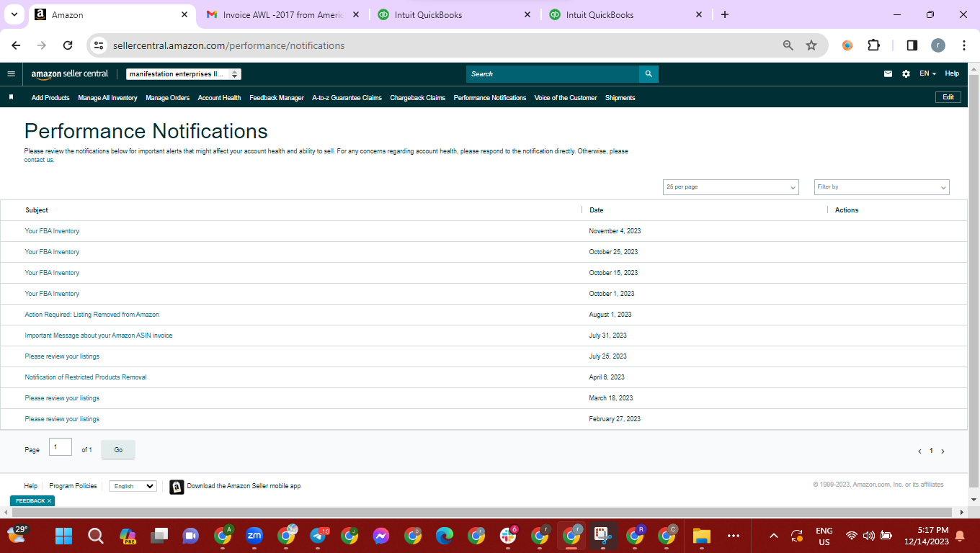Open Chrome three-dot menu
Image resolution: width=980 pixels, height=553 pixels.
coord(964,45)
